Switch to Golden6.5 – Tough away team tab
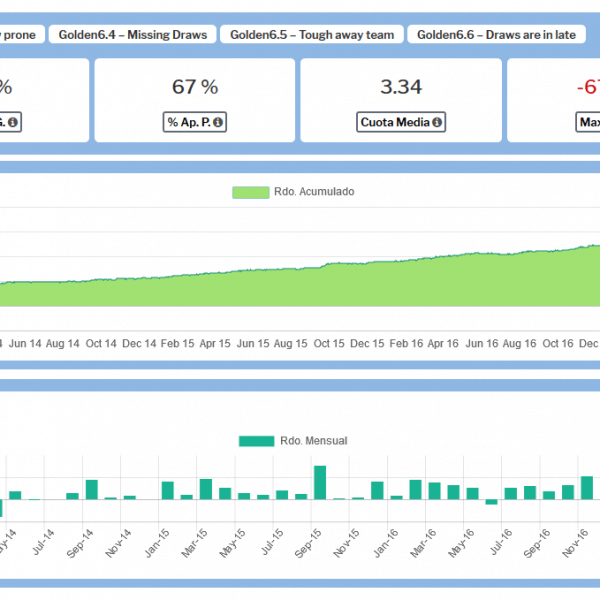The height and width of the screenshot is (600, 600). coord(312,34)
